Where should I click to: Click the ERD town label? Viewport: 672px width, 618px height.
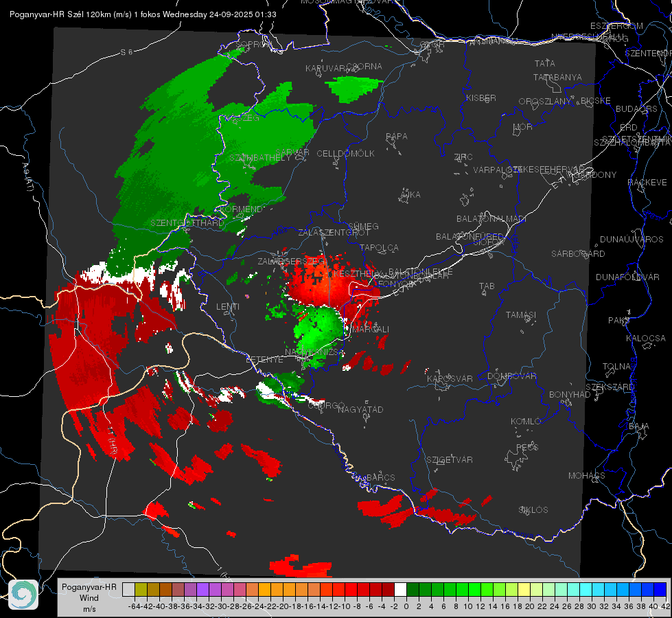coord(629,128)
